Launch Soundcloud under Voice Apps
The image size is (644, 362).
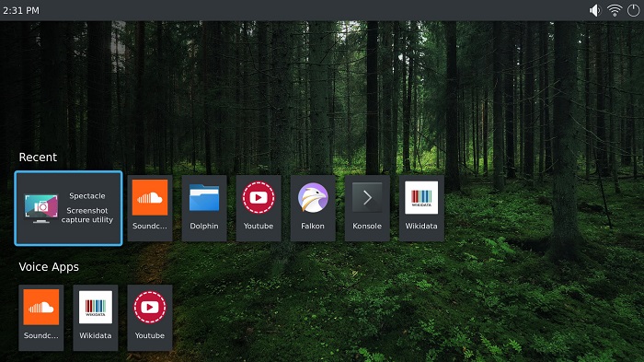41,318
